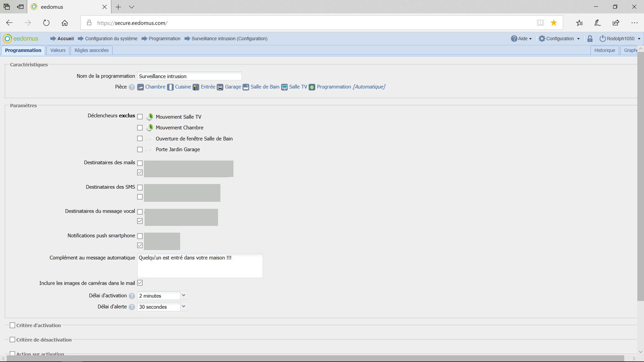644x362 pixels.
Task: Exclude Mouvement Salle TV trigger
Action: tap(140, 117)
